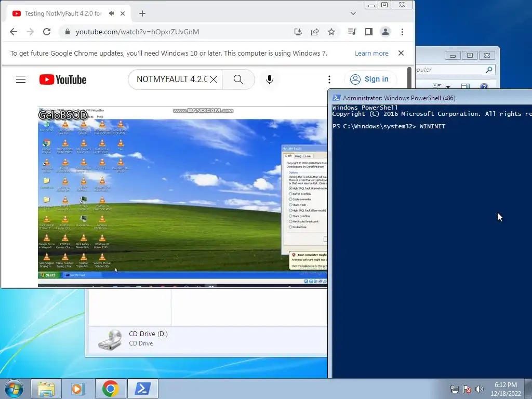Share this page from address bar
Image resolution: width=532 pixels, height=399 pixels.
point(314,32)
